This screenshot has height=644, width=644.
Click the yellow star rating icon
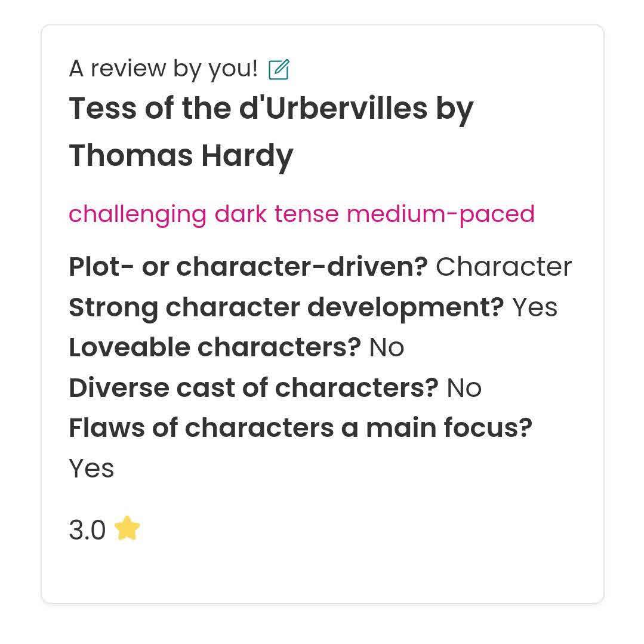pos(127,529)
